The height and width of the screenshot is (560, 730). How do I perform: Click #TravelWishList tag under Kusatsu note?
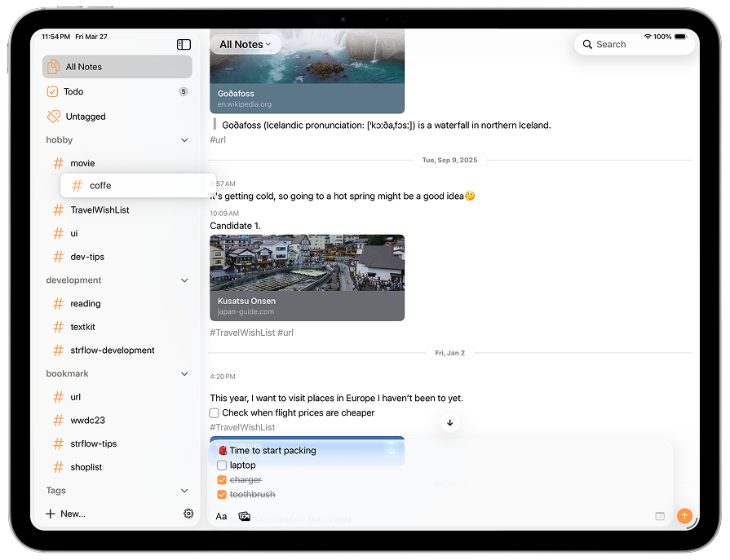[242, 333]
